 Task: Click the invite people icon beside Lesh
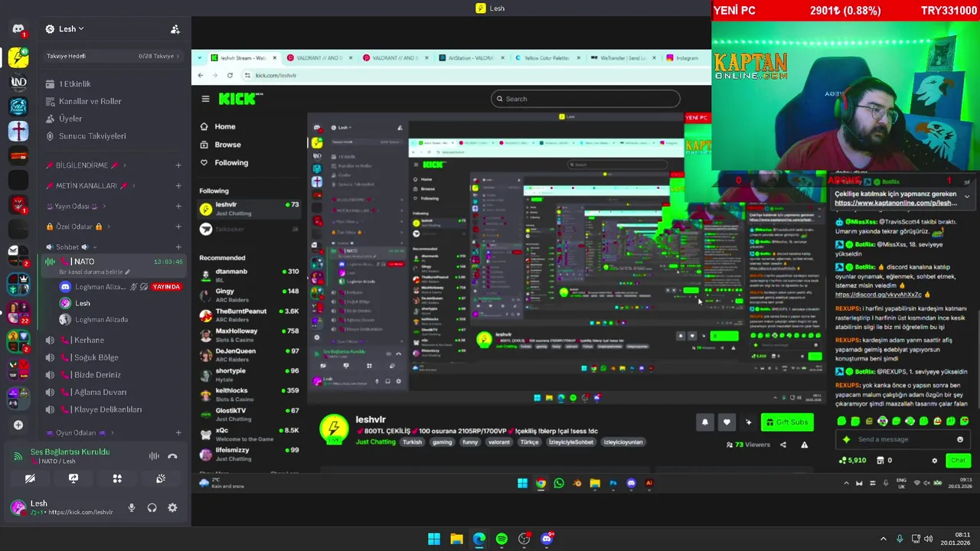(175, 29)
